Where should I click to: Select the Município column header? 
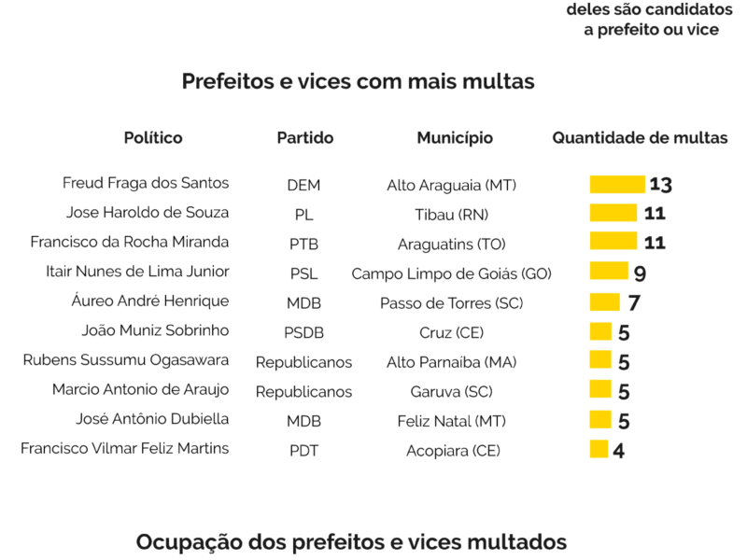(455, 138)
